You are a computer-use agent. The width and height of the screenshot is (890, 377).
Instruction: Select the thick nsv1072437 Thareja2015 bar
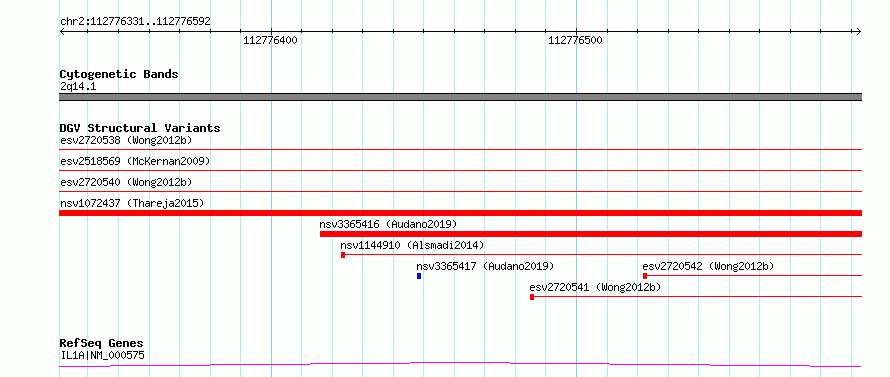point(460,213)
